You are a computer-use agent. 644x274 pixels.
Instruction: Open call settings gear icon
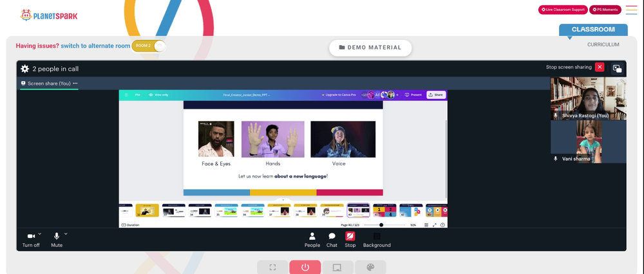(24, 69)
